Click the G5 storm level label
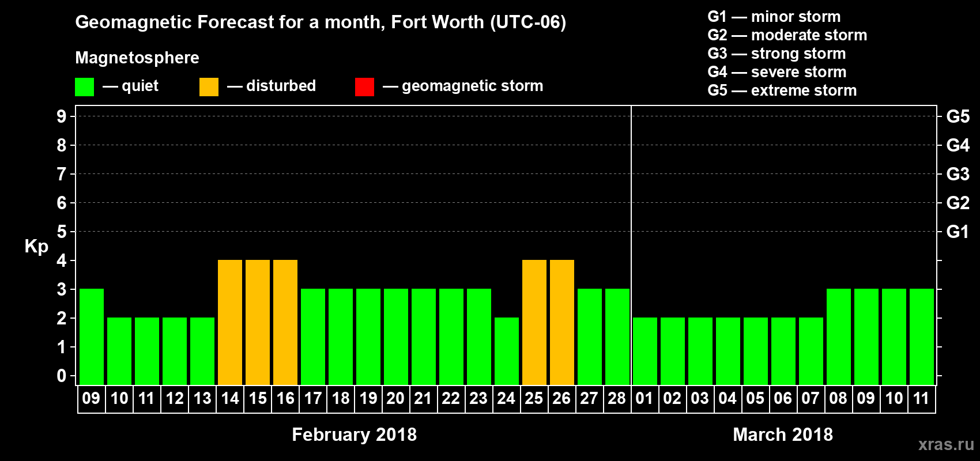Image resolution: width=980 pixels, height=461 pixels. [958, 116]
